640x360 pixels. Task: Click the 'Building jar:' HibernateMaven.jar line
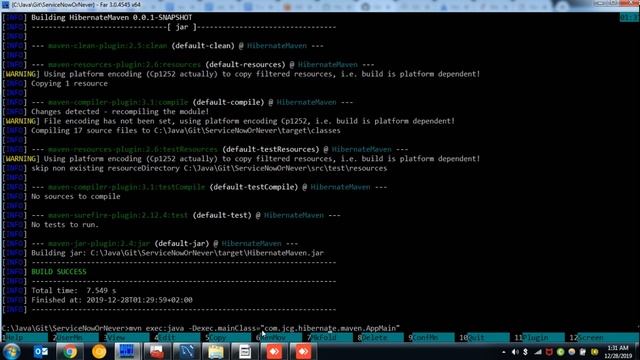[177, 253]
